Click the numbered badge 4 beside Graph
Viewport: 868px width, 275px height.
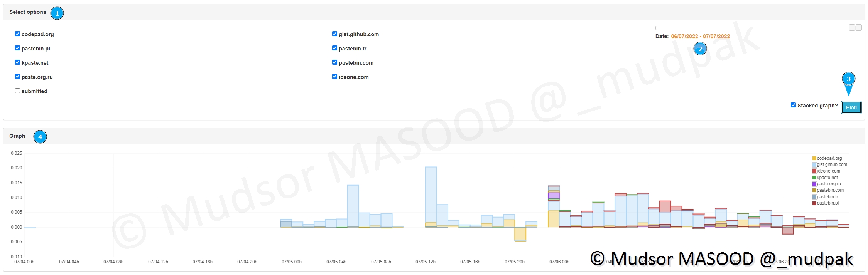[x=40, y=137]
